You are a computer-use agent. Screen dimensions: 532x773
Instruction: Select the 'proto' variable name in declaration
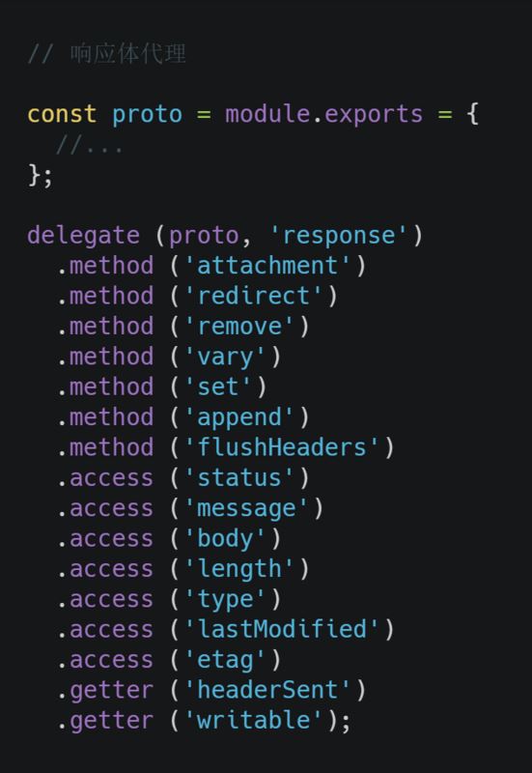[148, 114]
